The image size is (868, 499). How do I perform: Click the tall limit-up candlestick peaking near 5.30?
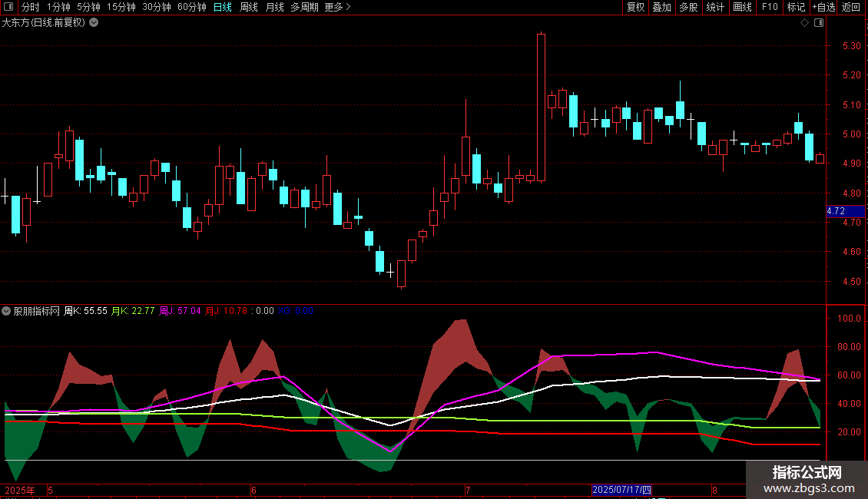point(541,107)
